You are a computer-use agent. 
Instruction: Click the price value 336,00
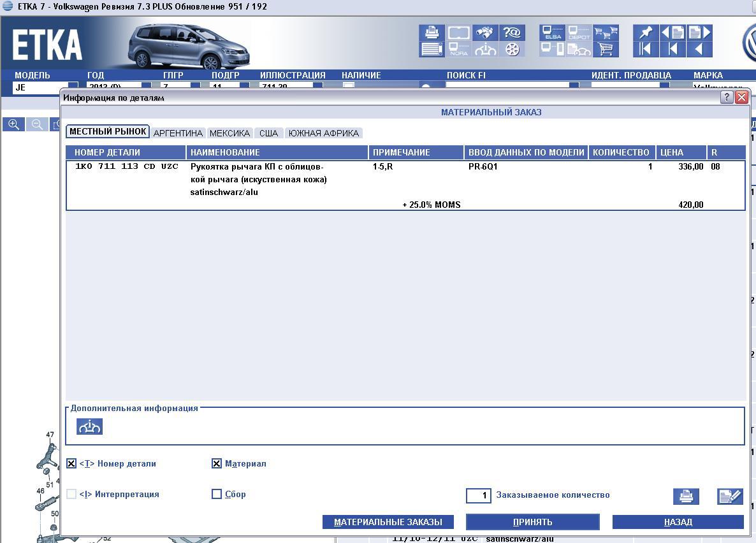click(690, 166)
